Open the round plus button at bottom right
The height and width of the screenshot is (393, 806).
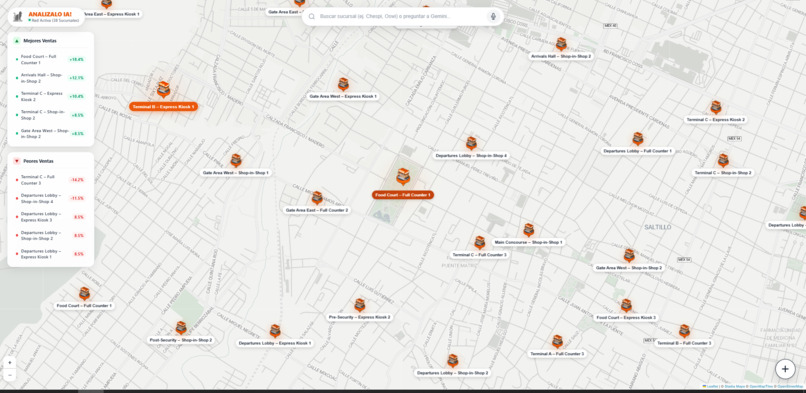(785, 369)
